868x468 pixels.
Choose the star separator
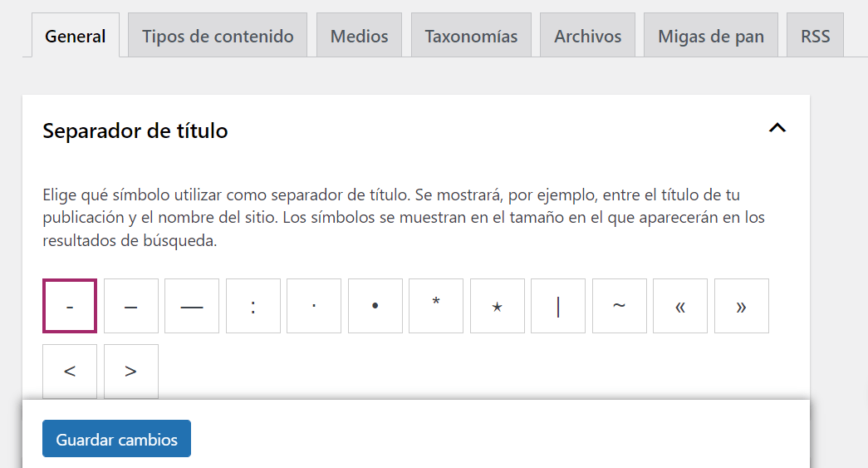[497, 306]
